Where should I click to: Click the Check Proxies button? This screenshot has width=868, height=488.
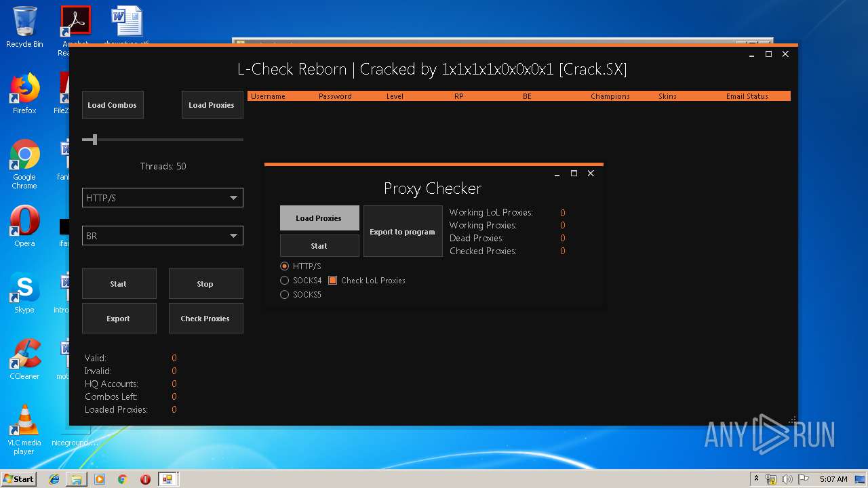tap(205, 319)
